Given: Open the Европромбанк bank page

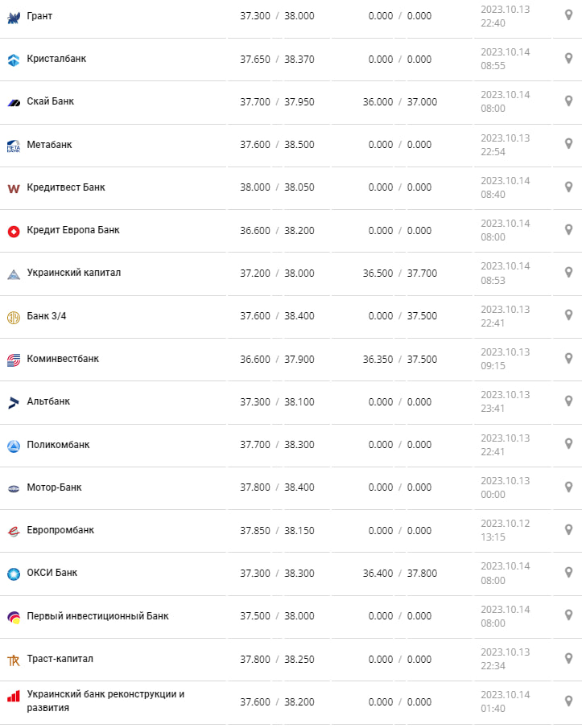Looking at the screenshot, I should click(x=60, y=530).
